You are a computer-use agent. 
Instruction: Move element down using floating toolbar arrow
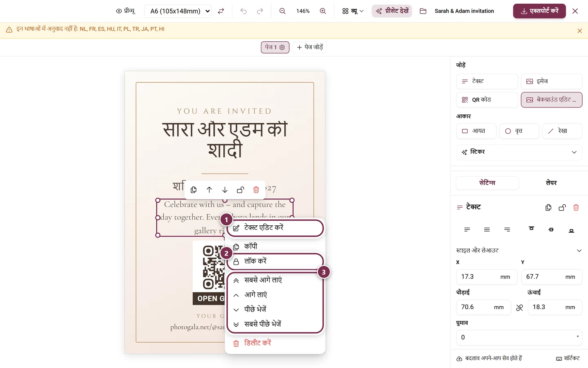(225, 190)
